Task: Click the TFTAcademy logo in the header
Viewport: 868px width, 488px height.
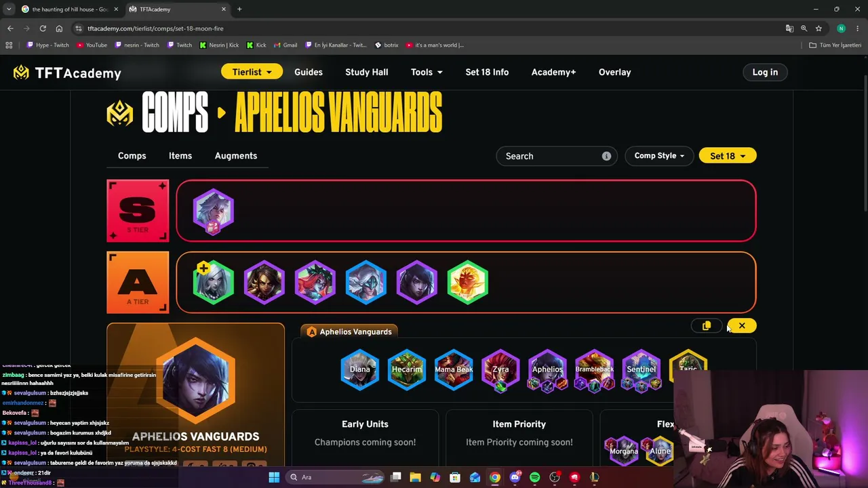Action: [67, 73]
